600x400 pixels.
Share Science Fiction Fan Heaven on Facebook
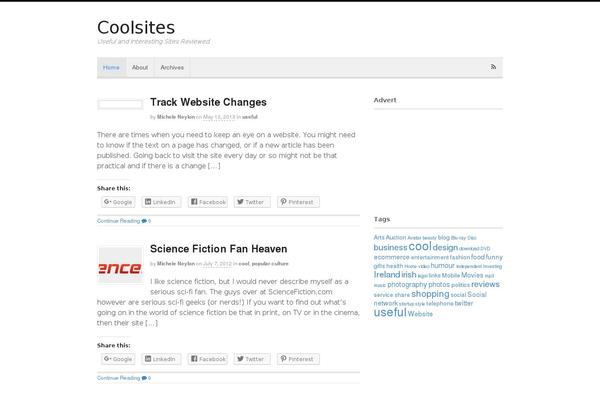point(208,359)
